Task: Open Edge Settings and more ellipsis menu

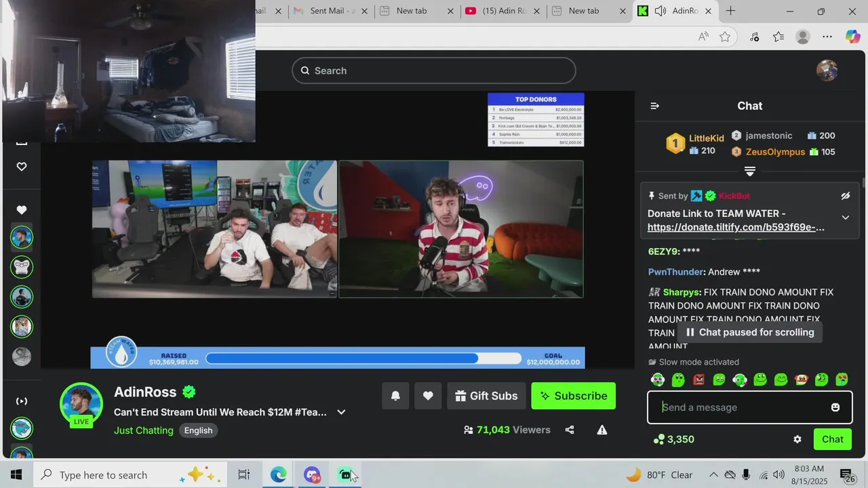Action: (x=827, y=37)
